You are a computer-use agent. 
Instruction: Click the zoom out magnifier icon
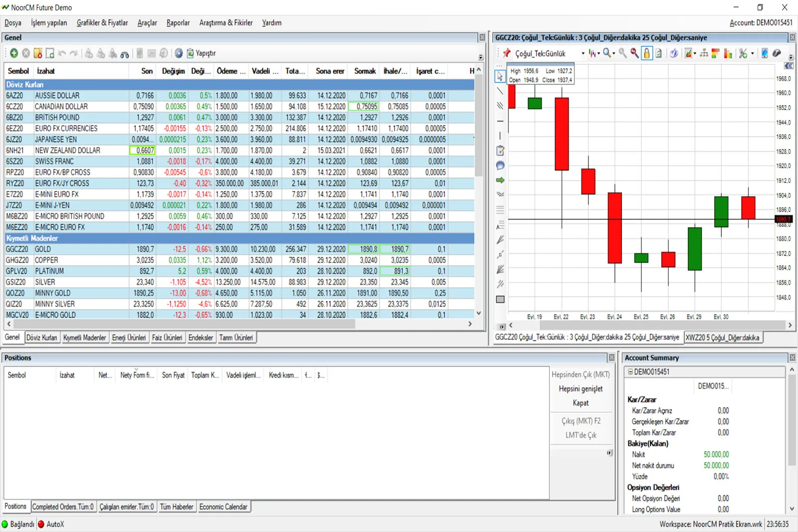[x=634, y=53]
